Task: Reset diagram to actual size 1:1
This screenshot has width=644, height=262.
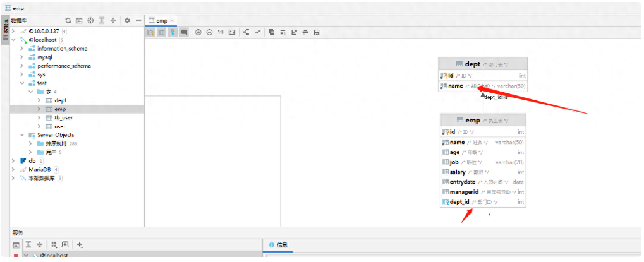Action: [x=221, y=32]
